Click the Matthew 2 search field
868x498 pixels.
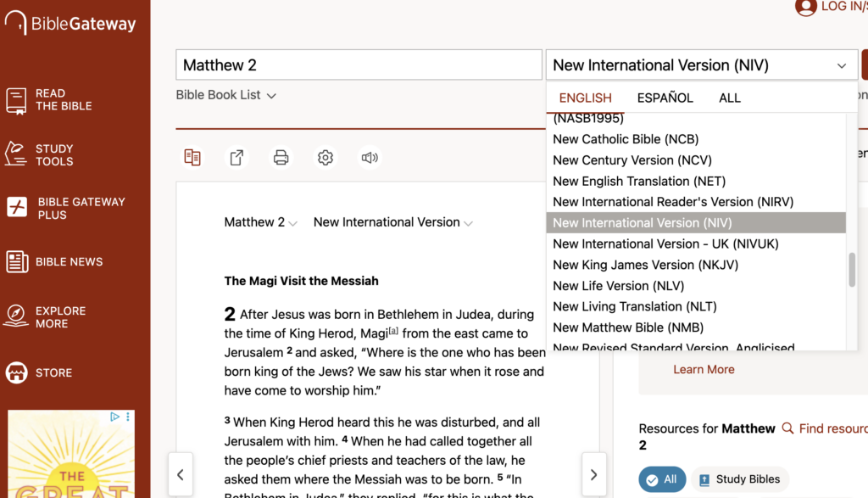(359, 65)
